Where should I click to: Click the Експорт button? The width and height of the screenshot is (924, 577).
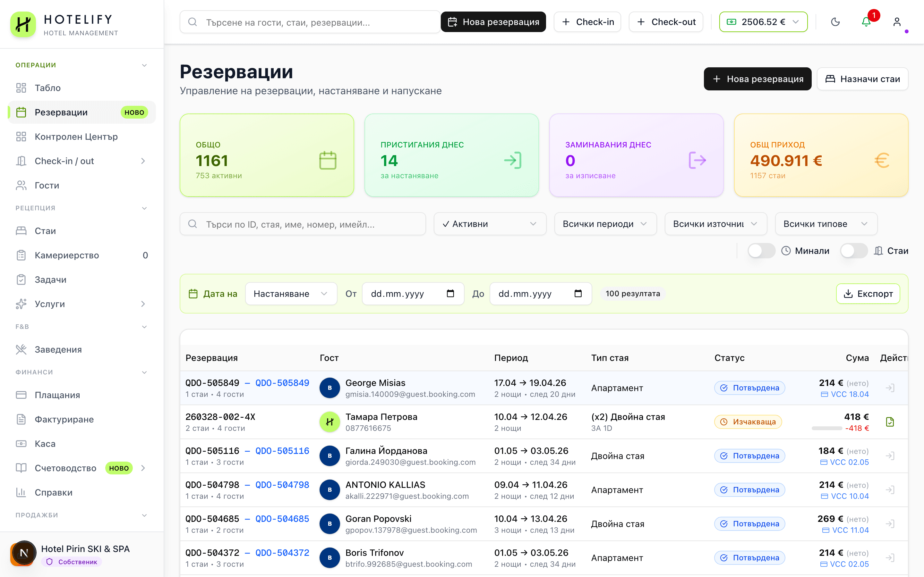(868, 293)
